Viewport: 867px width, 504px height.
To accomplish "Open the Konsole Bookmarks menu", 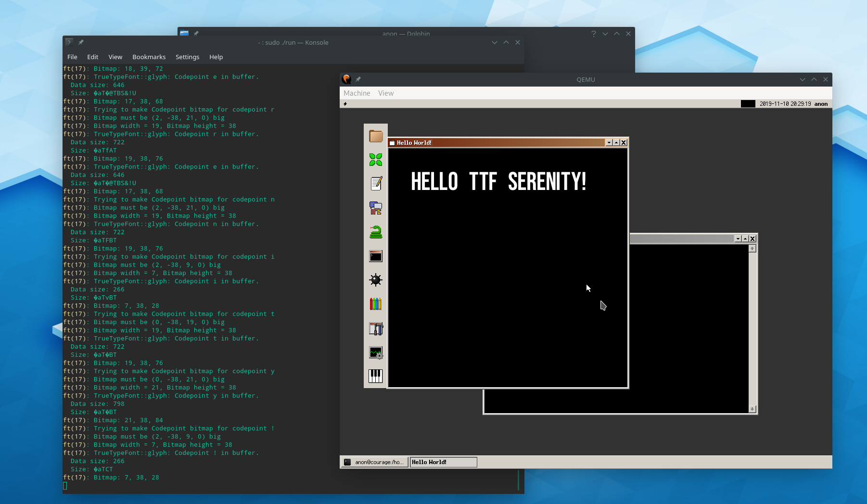I will coord(149,57).
